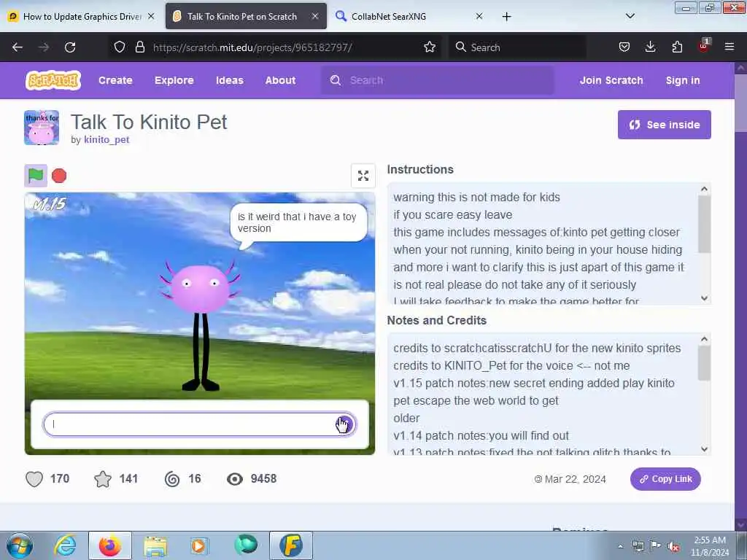The height and width of the screenshot is (560, 747).
Task: Click the taskbar clock showing 2:55 AM
Action: [710, 546]
